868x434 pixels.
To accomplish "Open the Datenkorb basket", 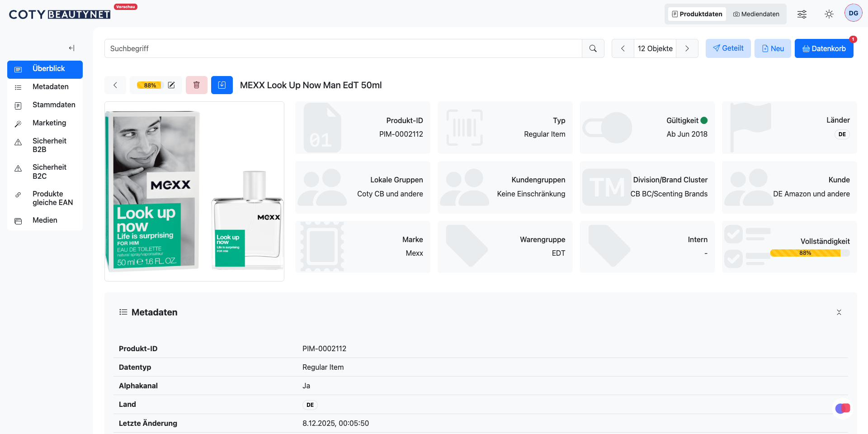I will (824, 48).
